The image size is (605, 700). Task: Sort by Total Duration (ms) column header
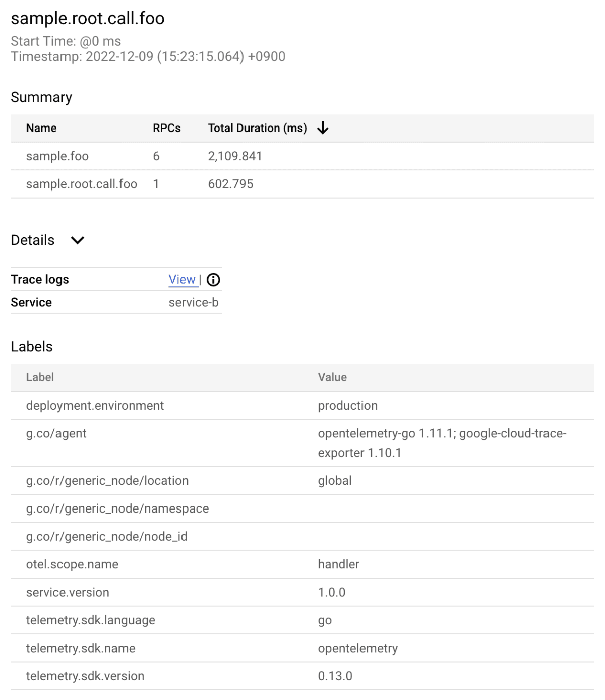[257, 128]
